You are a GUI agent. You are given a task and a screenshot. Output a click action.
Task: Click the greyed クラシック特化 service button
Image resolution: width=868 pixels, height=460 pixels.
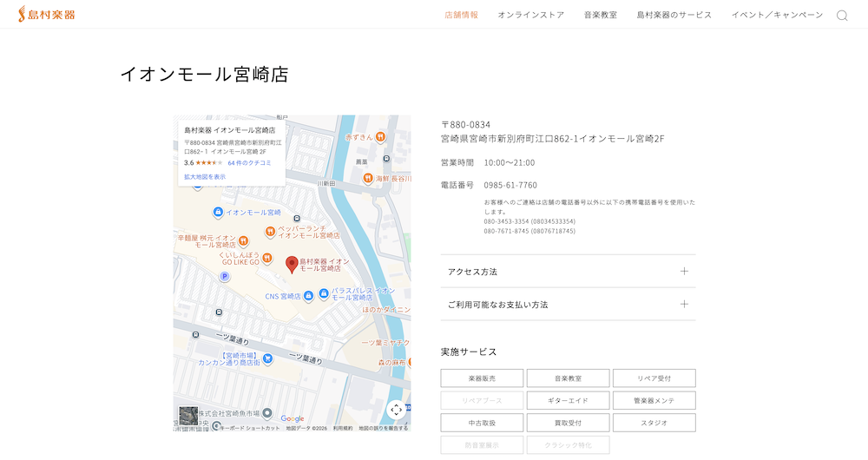(568, 445)
